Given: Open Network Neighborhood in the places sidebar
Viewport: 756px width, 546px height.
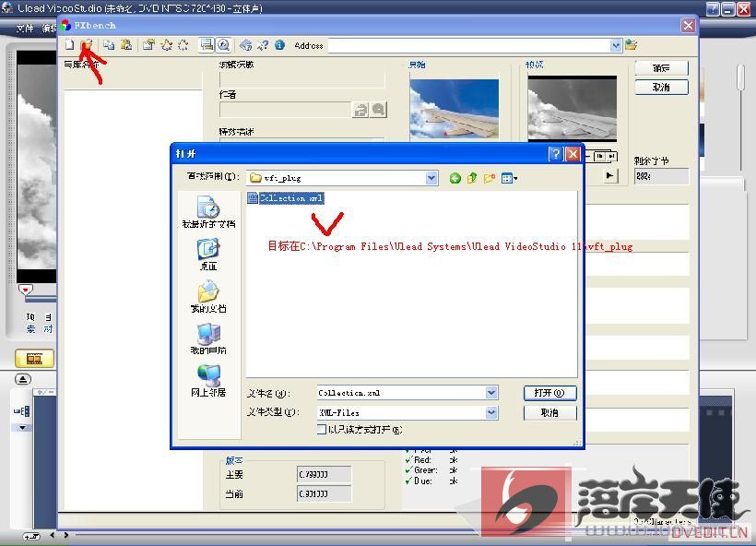Looking at the screenshot, I should click(208, 381).
